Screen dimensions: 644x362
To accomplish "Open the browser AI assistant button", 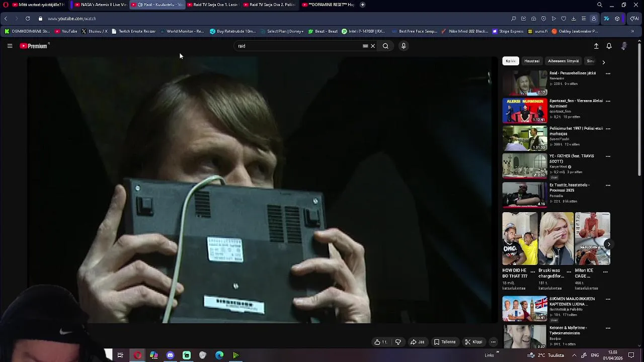I will click(634, 19).
